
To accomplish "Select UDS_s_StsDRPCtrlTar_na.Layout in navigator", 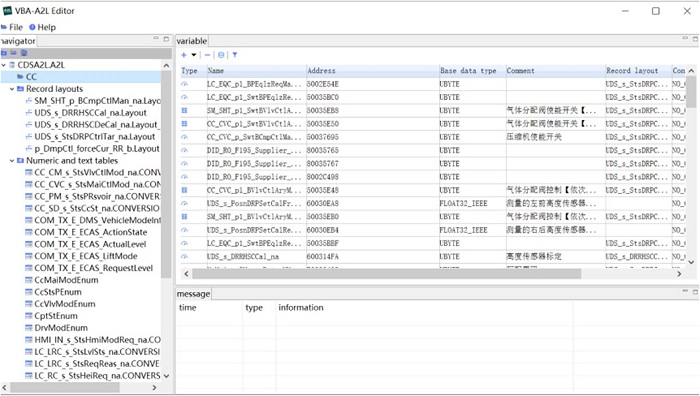I will [x=95, y=137].
